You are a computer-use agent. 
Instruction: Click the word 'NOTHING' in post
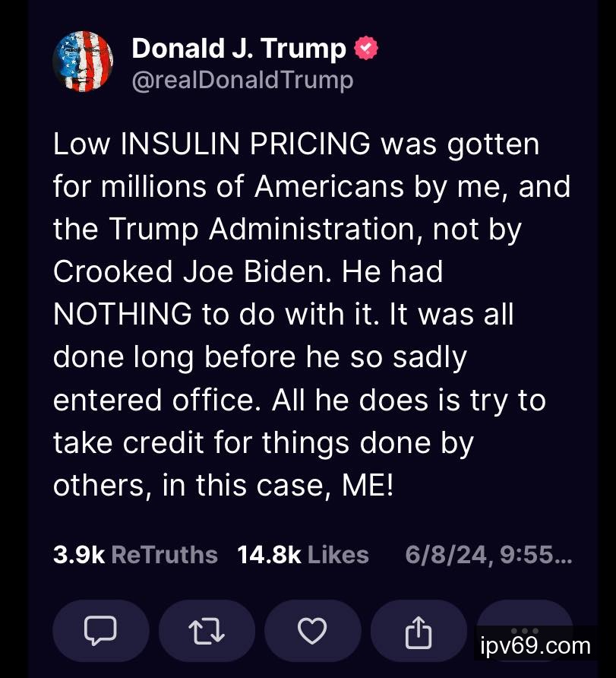122,315
